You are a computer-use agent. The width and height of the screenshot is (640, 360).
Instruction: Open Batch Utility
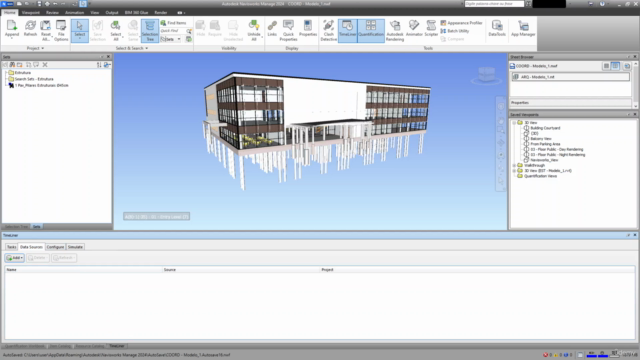click(455, 31)
